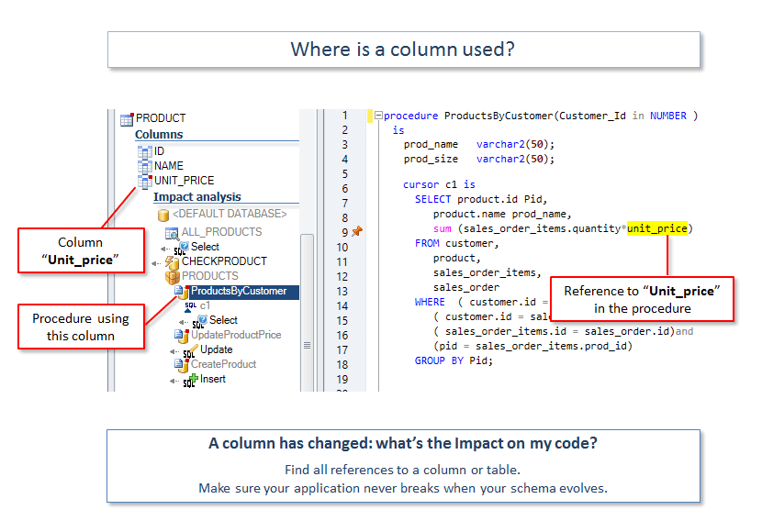The image size is (762, 532).
Task: Click the ProductsByCustomer procedure icon
Action: (181, 292)
